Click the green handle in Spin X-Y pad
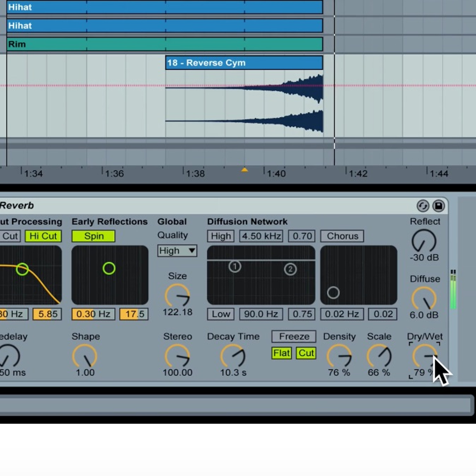This screenshot has height=476, width=476. (x=109, y=268)
